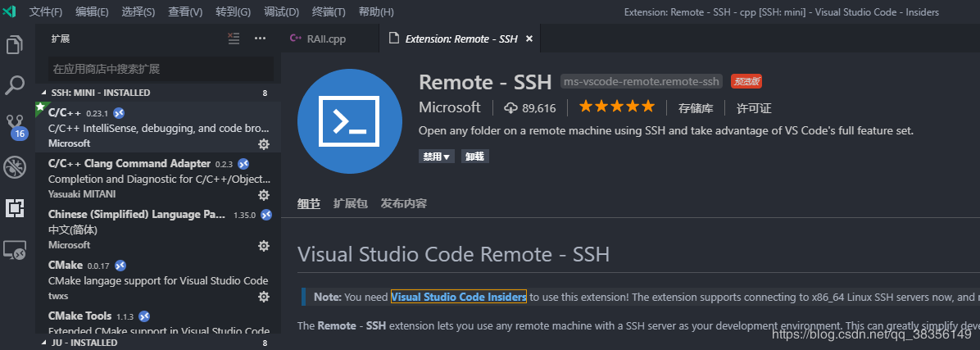Open the Search view in activity bar

pos(15,84)
